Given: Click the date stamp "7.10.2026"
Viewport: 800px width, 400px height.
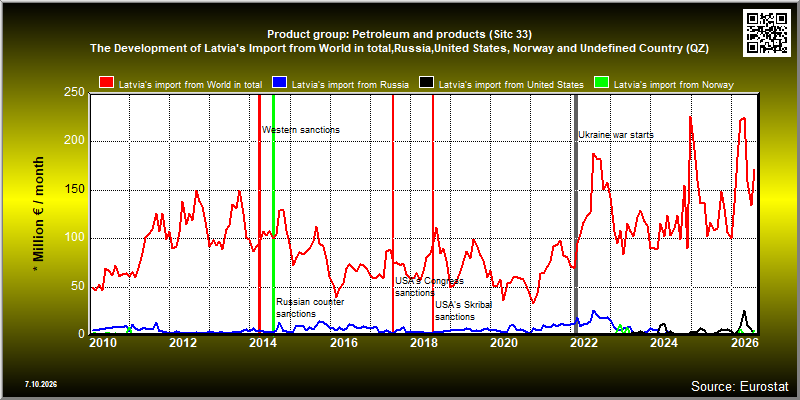Looking at the screenshot, I should point(41,384).
